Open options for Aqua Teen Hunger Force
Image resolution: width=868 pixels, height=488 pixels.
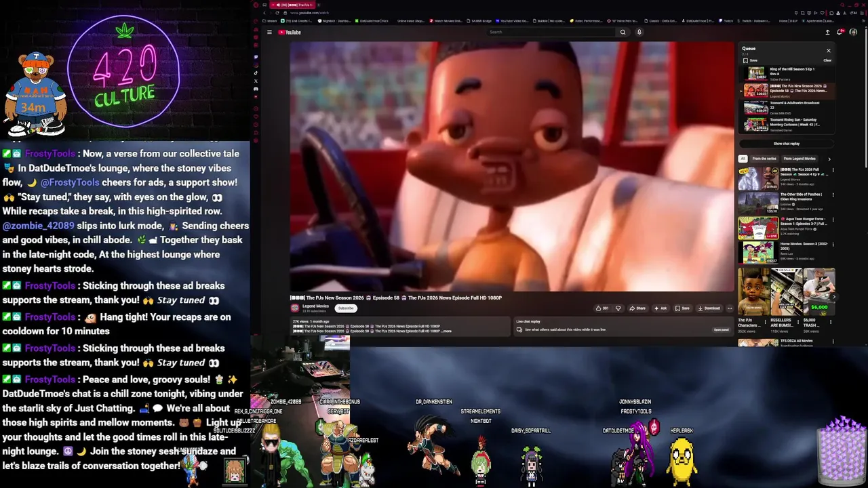coord(833,220)
